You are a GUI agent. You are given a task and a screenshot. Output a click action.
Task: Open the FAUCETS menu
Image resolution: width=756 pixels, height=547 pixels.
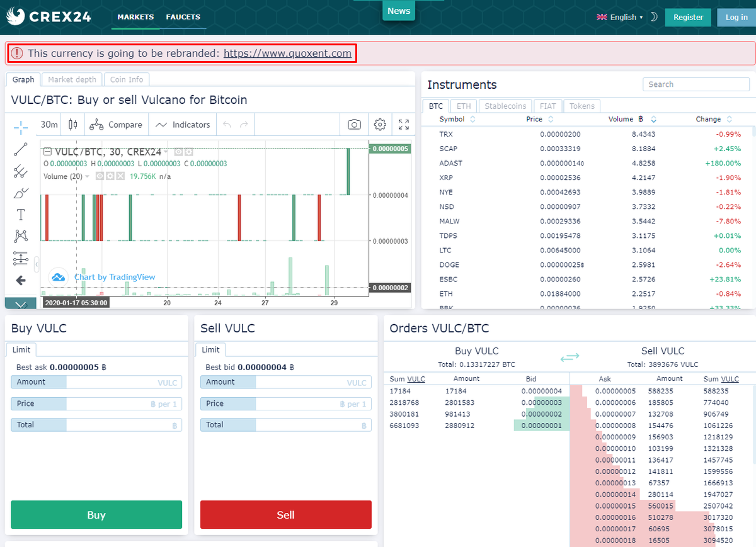point(183,17)
